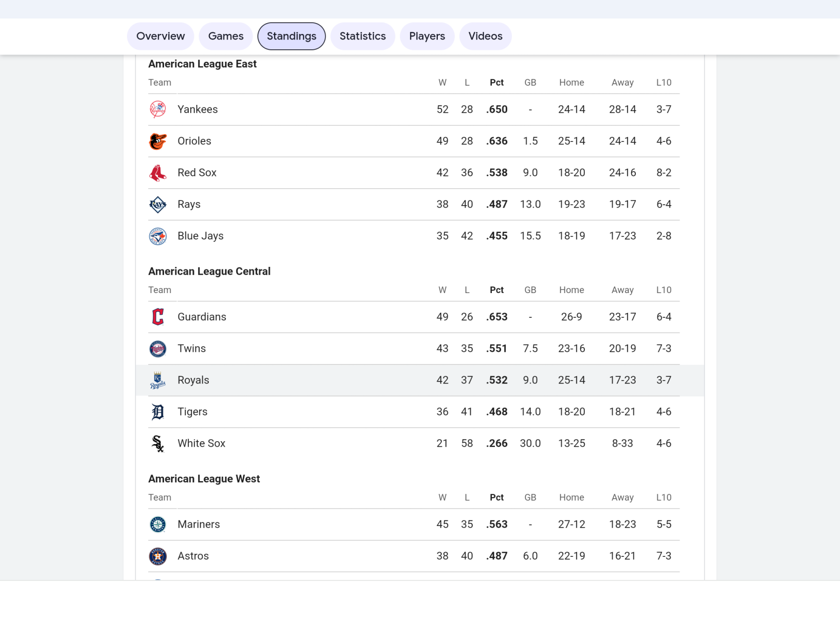The image size is (840, 617).
Task: Go to the Statistics tab
Action: pos(363,36)
